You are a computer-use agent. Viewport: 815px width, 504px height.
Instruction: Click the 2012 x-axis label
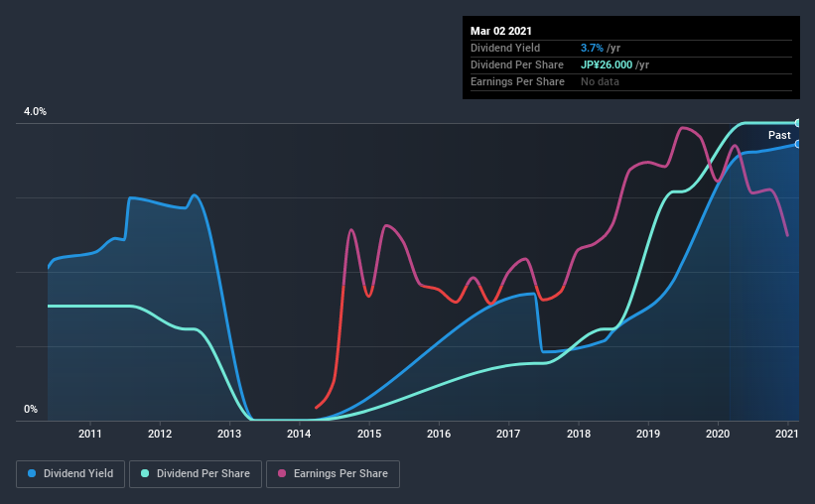pyautogui.click(x=160, y=434)
